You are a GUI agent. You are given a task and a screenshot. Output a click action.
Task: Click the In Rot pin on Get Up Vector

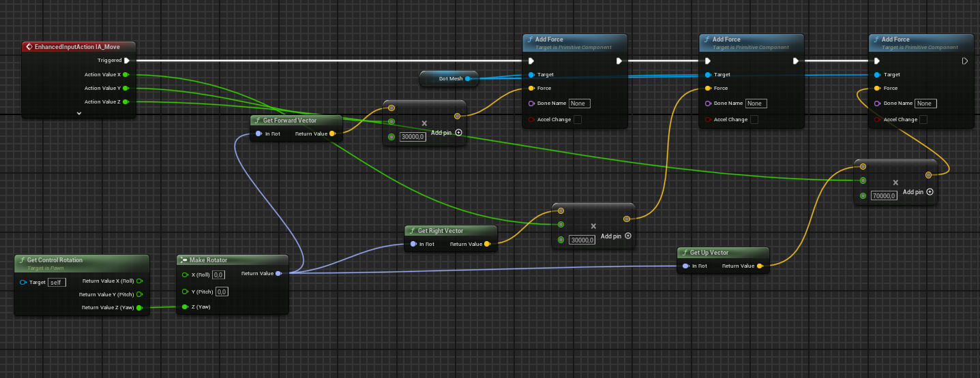[x=685, y=266]
